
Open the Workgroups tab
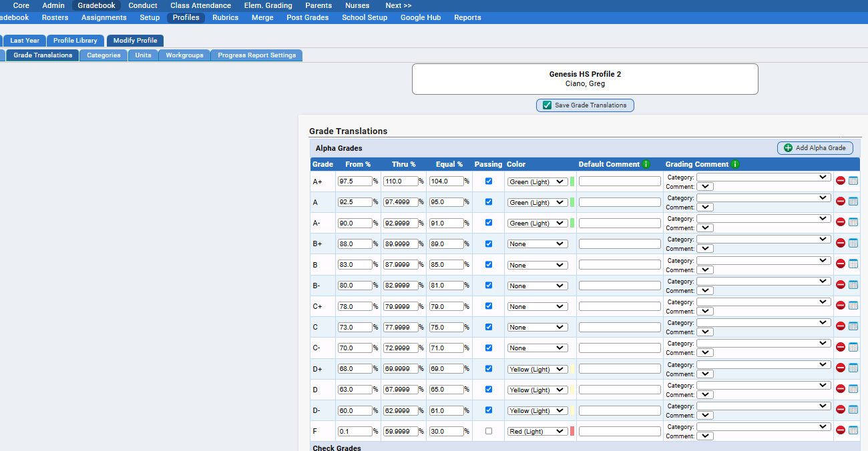point(184,55)
